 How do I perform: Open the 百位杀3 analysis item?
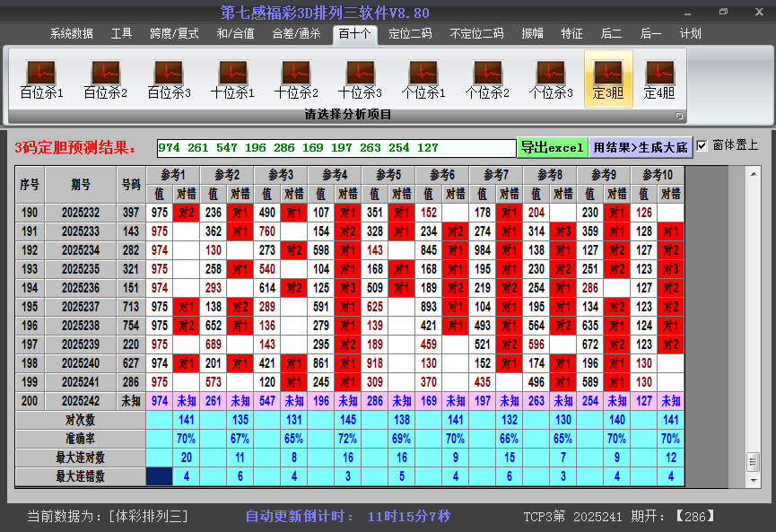point(169,80)
